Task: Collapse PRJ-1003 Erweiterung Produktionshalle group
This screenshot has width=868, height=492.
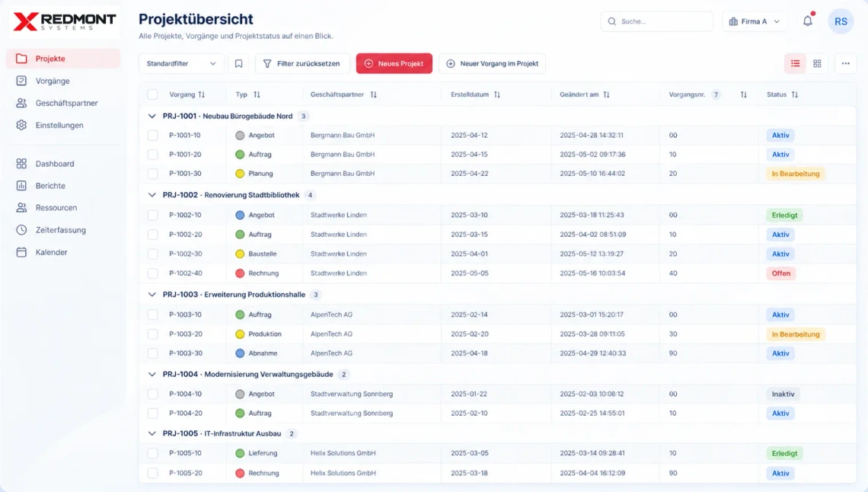Action: pos(152,295)
